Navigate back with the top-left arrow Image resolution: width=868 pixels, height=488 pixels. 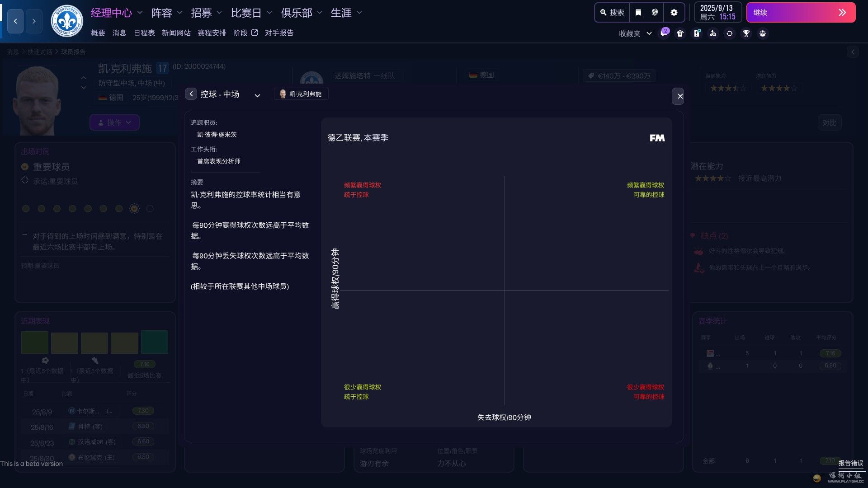15,21
